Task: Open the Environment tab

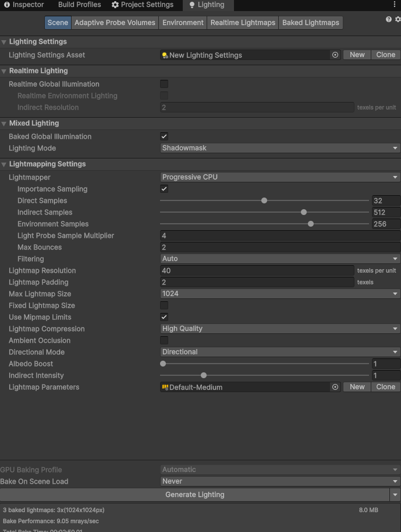Action: 183,23
